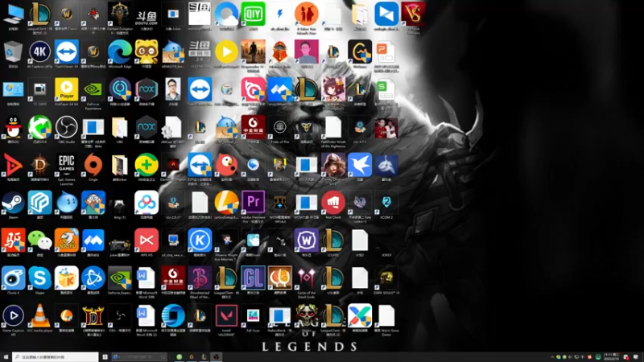Open the orange Douyu shark-fish live icon

pos(67,242)
